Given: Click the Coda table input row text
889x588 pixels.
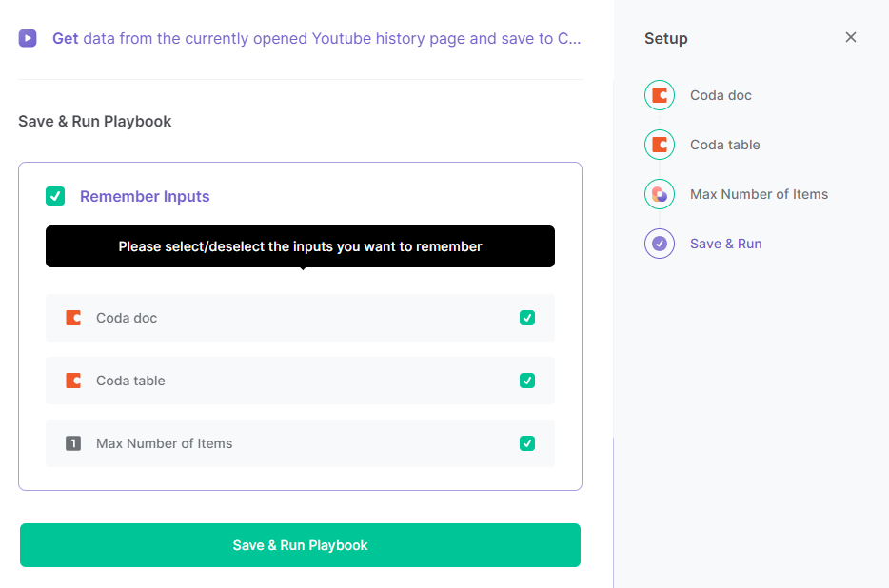Looking at the screenshot, I should pos(130,381).
